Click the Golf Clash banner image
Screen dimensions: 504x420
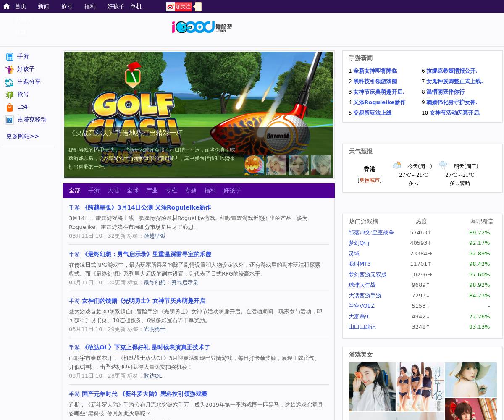coord(198,97)
